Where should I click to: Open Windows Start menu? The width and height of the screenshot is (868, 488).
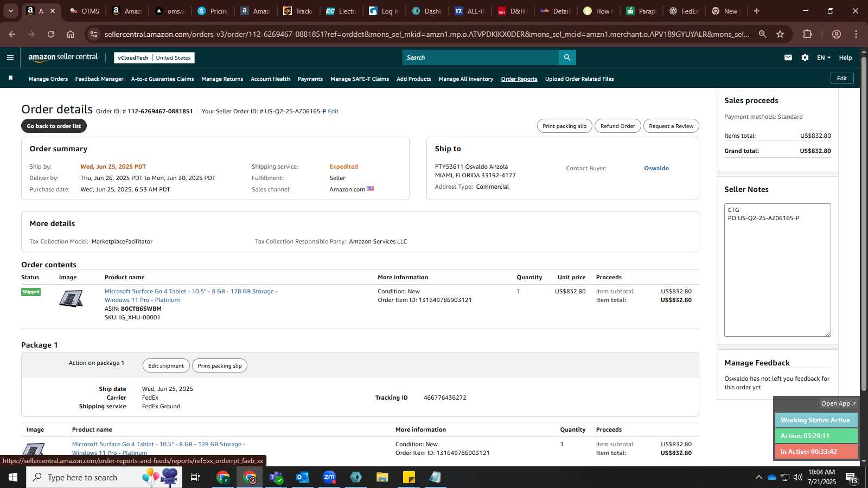[x=13, y=477]
